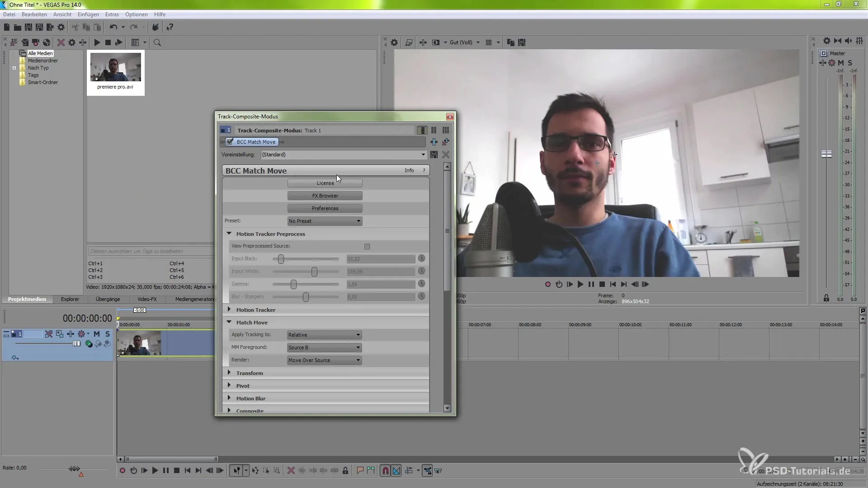The height and width of the screenshot is (488, 868).
Task: Open the Einfügen menu
Action: tap(88, 14)
